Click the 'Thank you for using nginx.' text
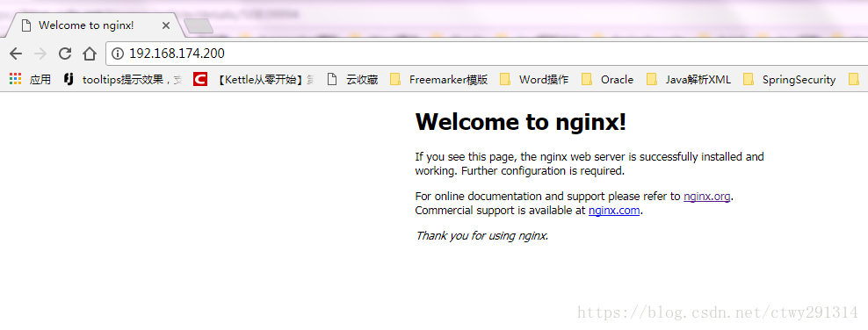Screen dimensions: 868x330 click(481, 236)
